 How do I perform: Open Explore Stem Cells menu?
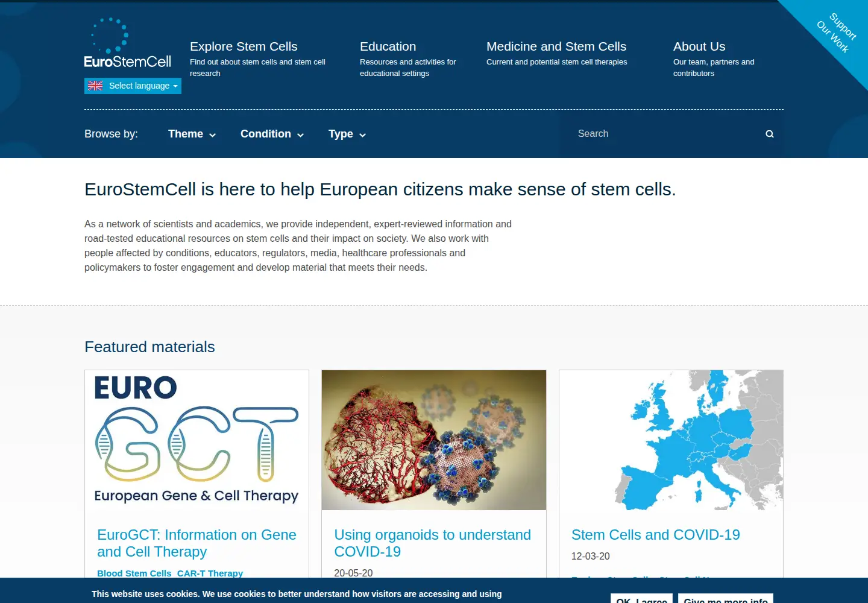[244, 46]
